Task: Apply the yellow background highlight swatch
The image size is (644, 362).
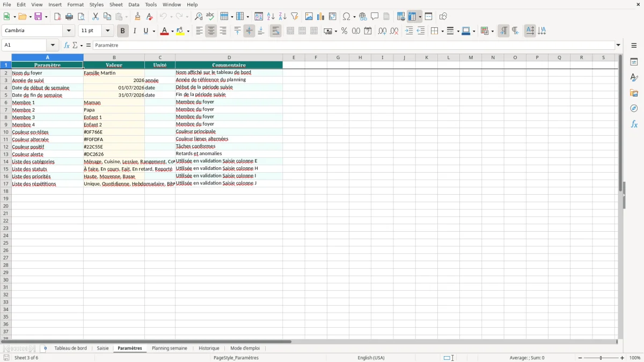Action: pyautogui.click(x=180, y=31)
